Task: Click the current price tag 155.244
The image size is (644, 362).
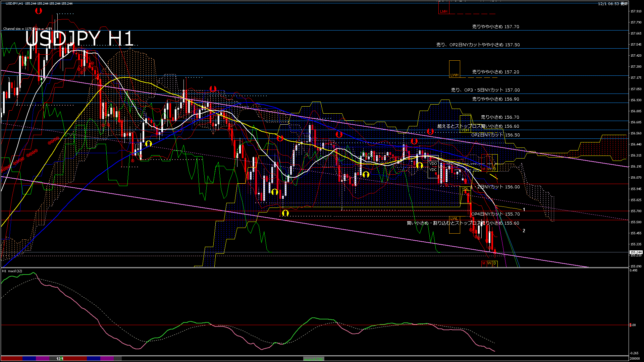Action: pos(636,252)
